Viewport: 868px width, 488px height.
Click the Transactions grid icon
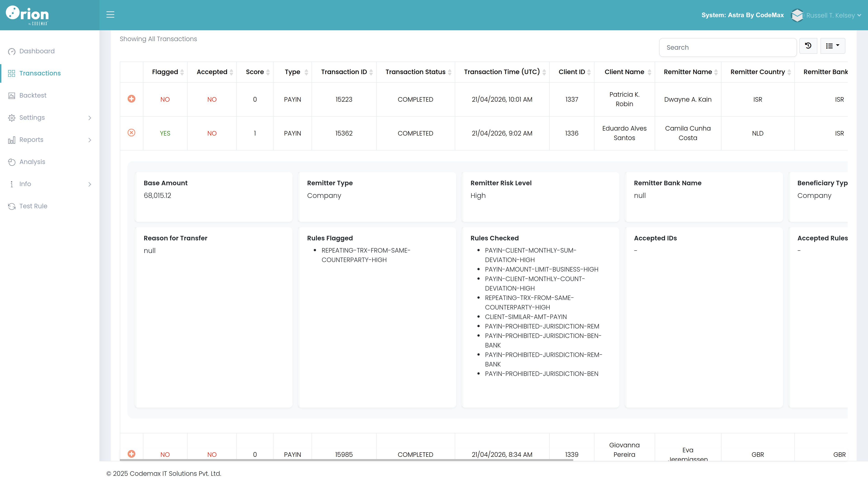point(12,73)
